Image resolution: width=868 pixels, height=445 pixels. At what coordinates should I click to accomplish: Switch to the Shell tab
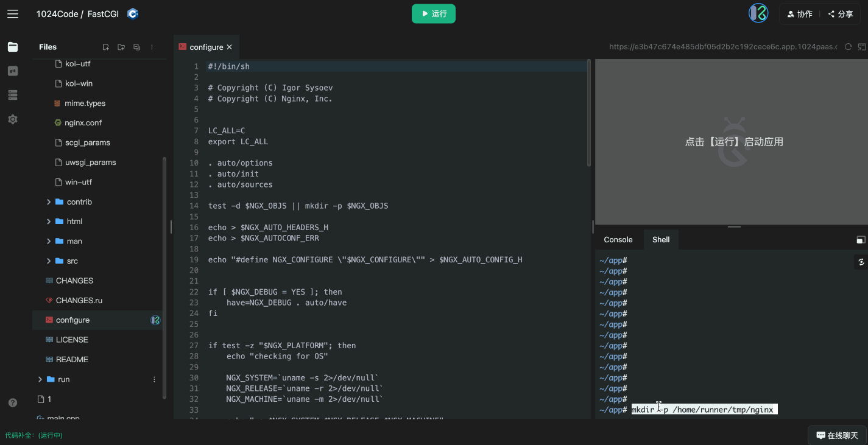661,240
